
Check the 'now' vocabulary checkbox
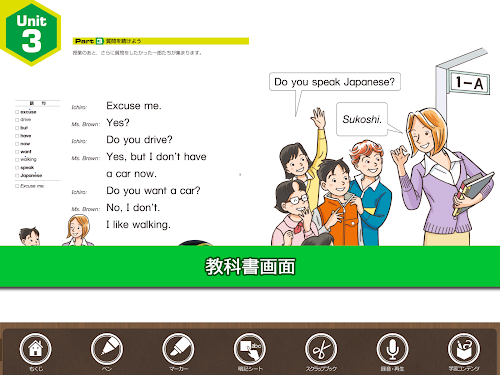(17, 144)
